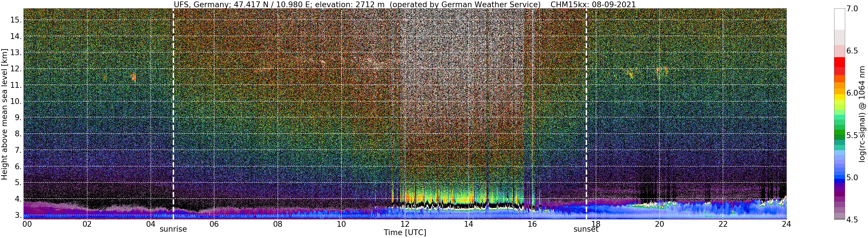The image size is (868, 238).
Task: Click the CHM15kx: 08-09-2021 date text
Action: point(593,4)
